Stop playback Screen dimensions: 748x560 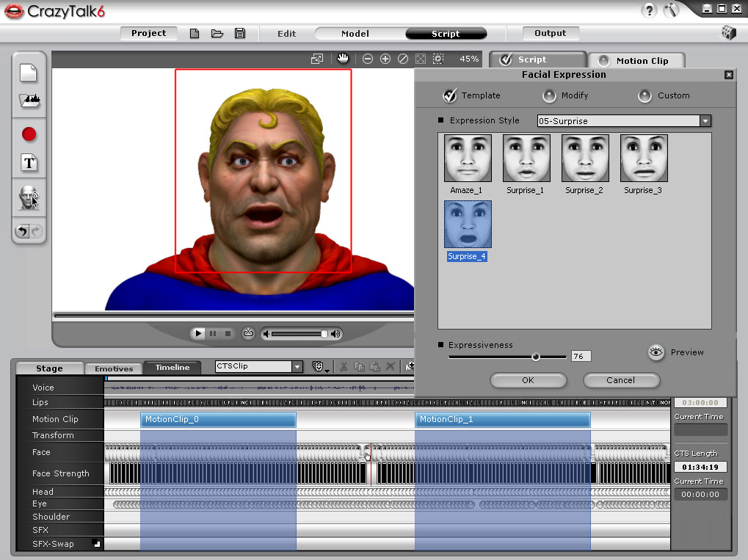(x=228, y=333)
